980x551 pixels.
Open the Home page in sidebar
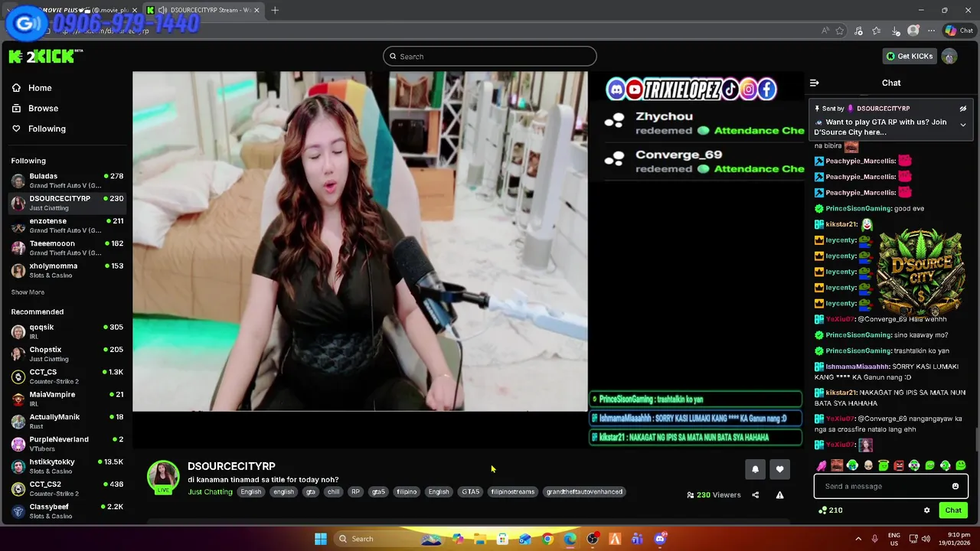32,88
